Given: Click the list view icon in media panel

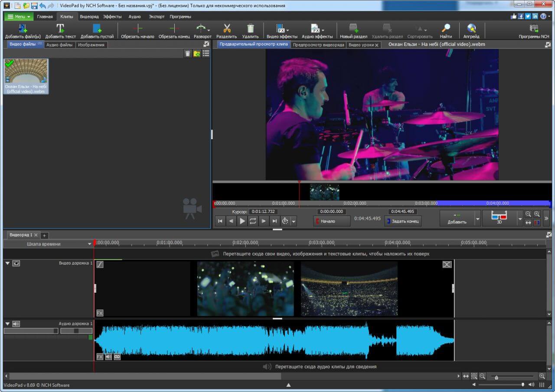Looking at the screenshot, I should tap(206, 53).
